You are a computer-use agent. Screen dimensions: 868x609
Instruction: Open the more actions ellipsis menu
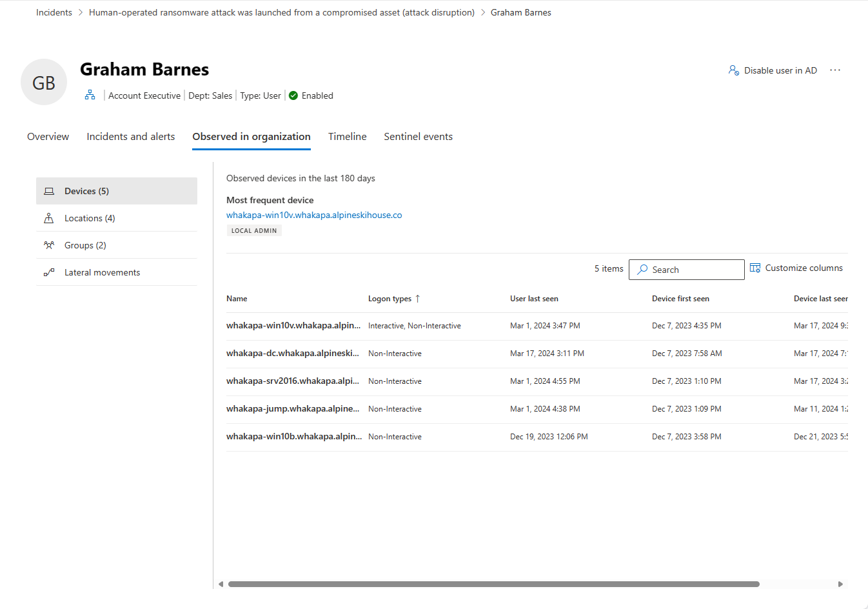point(835,70)
